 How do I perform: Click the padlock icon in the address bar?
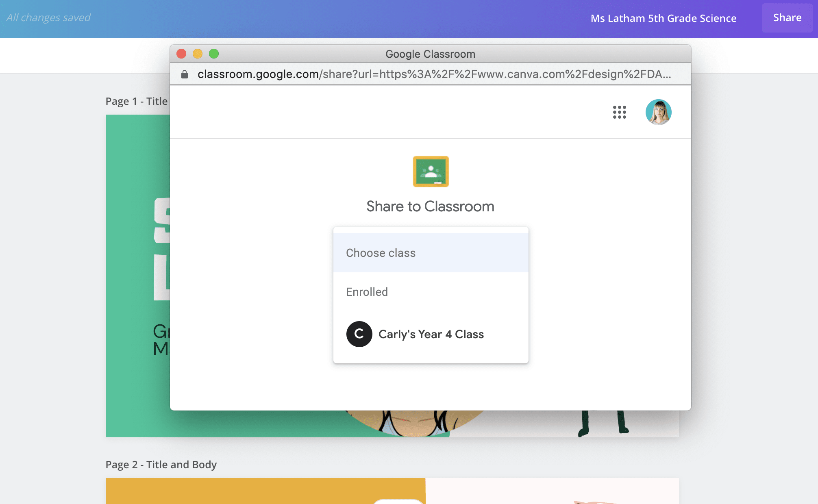click(x=185, y=74)
